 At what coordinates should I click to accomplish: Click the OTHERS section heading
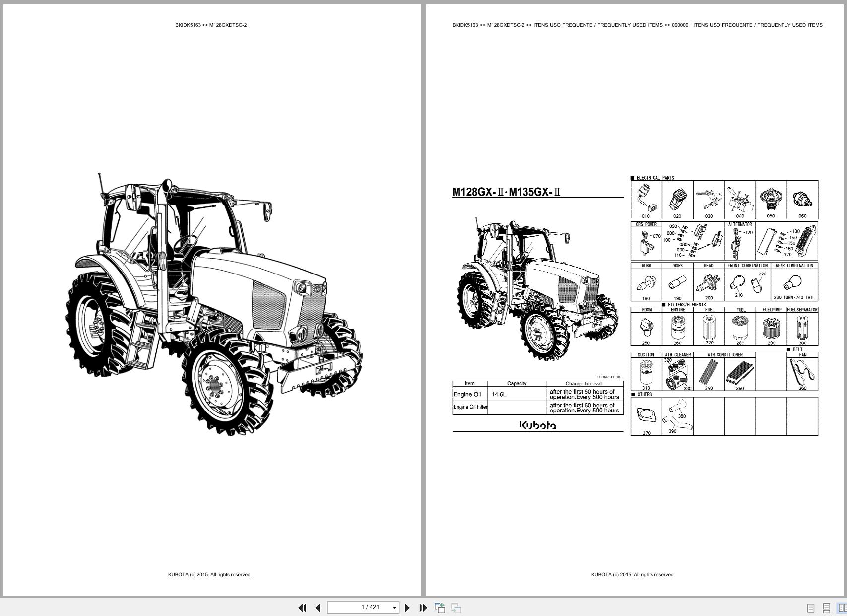(x=645, y=394)
